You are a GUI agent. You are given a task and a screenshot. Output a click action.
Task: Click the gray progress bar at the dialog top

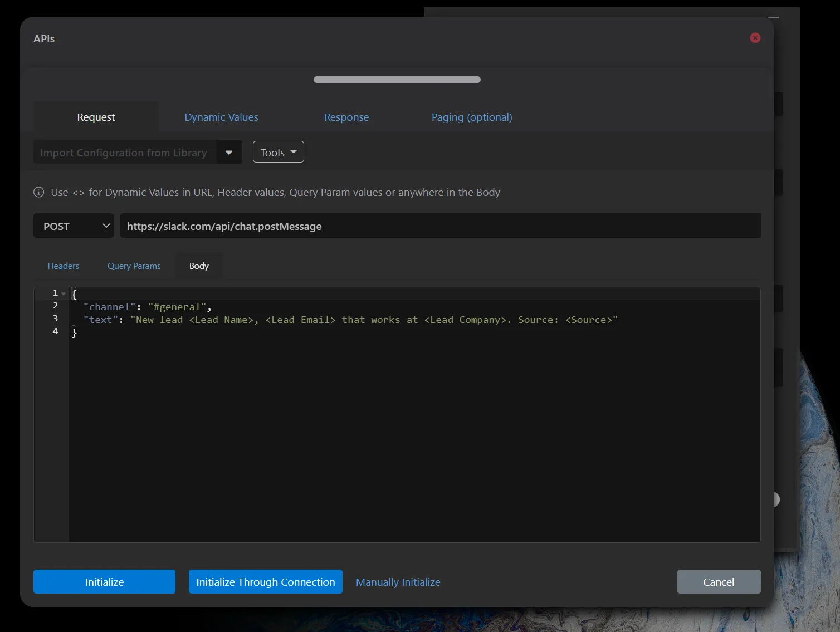point(397,80)
